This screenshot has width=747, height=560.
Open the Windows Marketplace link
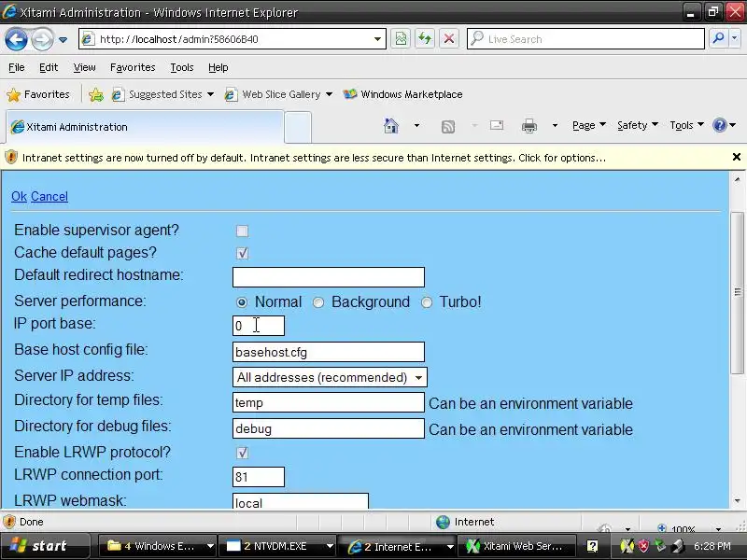tap(403, 94)
